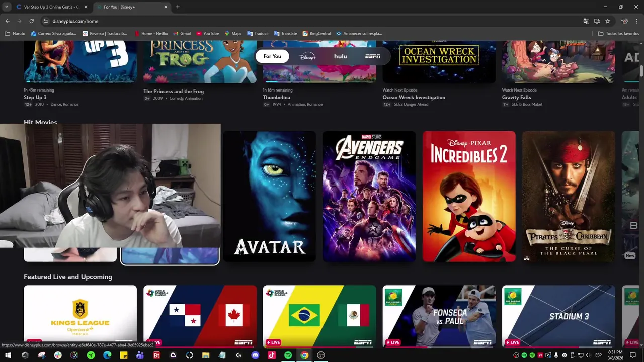Switch the ESP input language indicator
This screenshot has height=362, width=644.
point(598,355)
